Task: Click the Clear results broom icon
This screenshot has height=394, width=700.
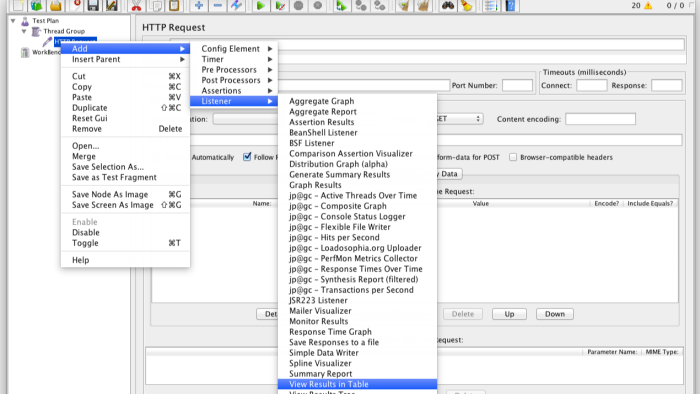Action: [x=404, y=5]
